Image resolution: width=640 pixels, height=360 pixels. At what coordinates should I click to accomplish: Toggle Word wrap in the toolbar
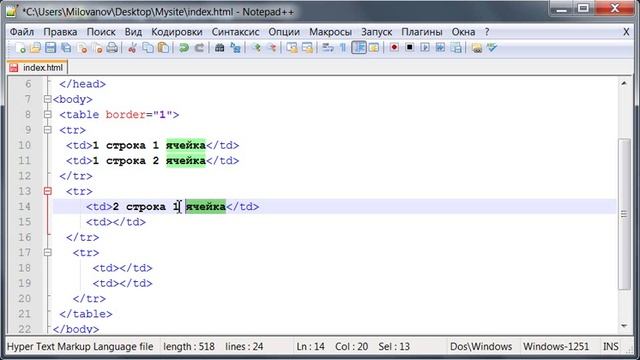click(x=327, y=48)
